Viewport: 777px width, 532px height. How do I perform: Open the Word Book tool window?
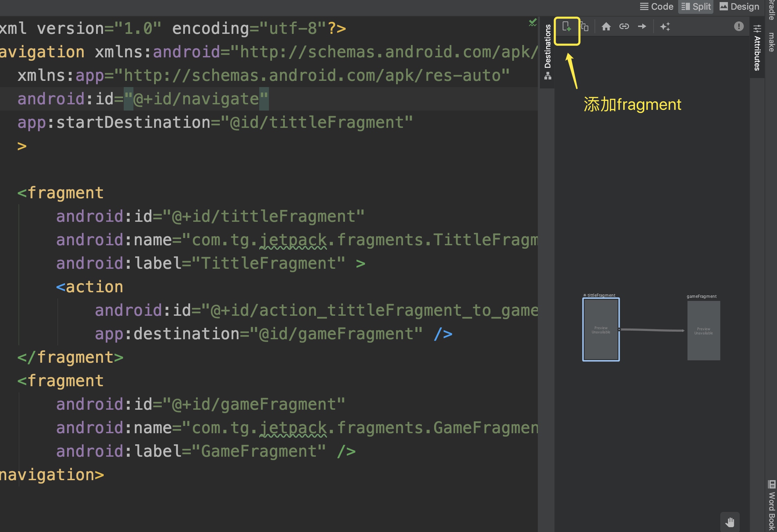(771, 505)
